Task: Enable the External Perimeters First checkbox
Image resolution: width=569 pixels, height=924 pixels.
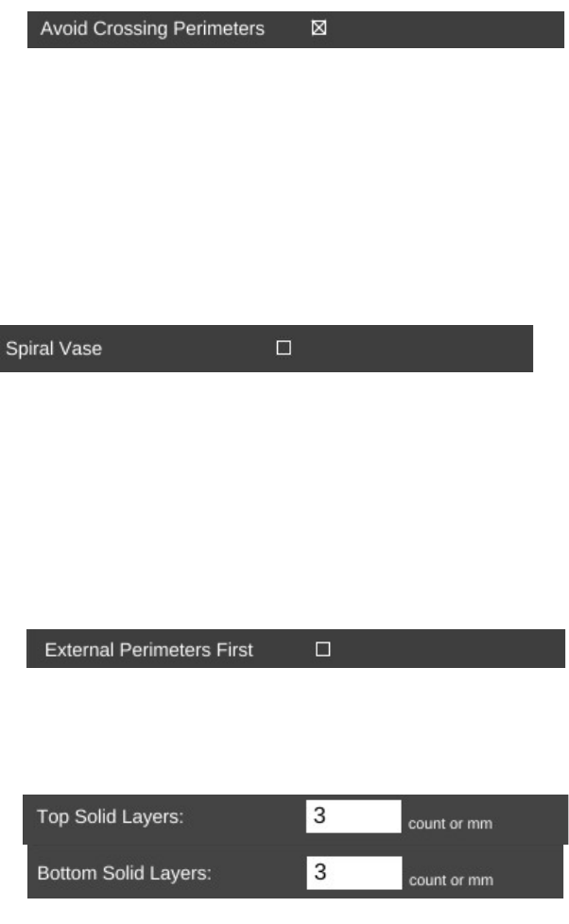Action: coord(322,650)
